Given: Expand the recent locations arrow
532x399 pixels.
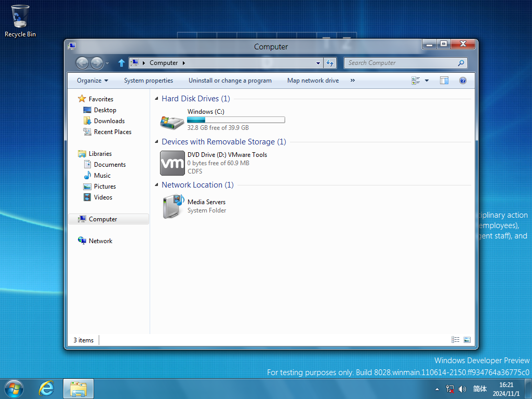Looking at the screenshot, I should click(107, 63).
